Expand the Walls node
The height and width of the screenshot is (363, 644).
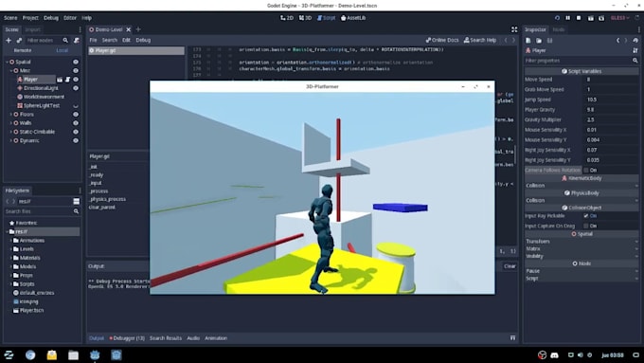[10, 123]
